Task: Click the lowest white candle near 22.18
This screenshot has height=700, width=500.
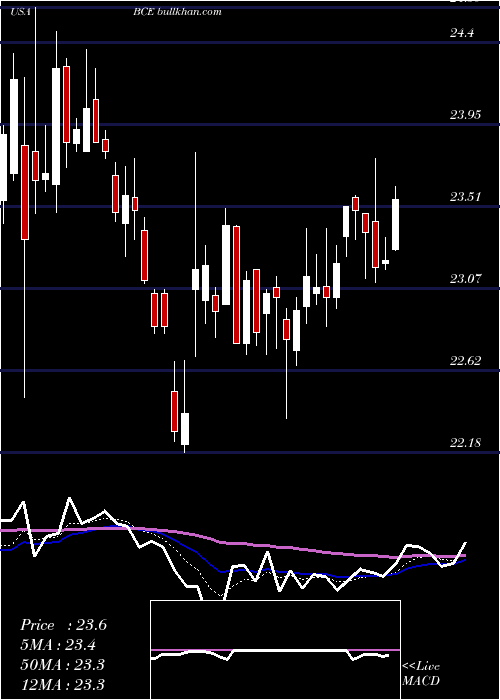Action: coord(184,429)
